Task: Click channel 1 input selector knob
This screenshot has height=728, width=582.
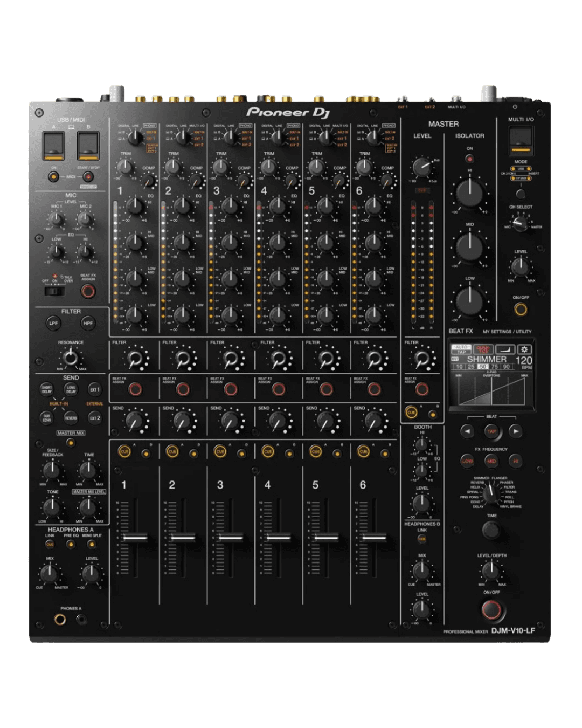Action: coord(135,138)
